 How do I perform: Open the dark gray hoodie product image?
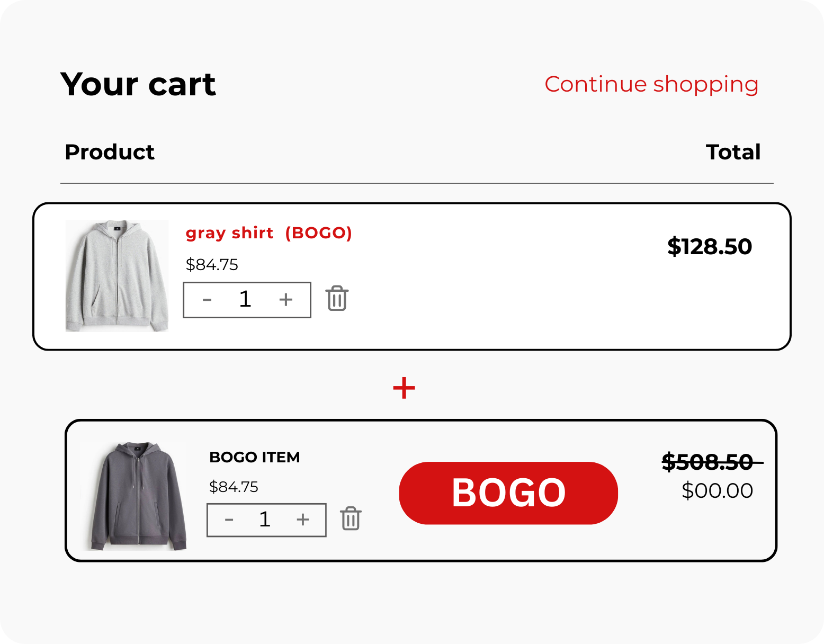point(138,496)
